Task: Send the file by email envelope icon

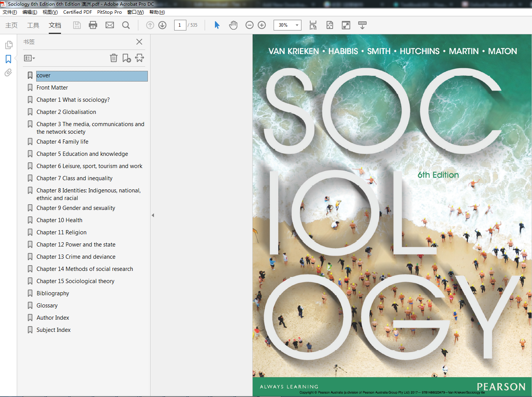Action: coord(110,25)
